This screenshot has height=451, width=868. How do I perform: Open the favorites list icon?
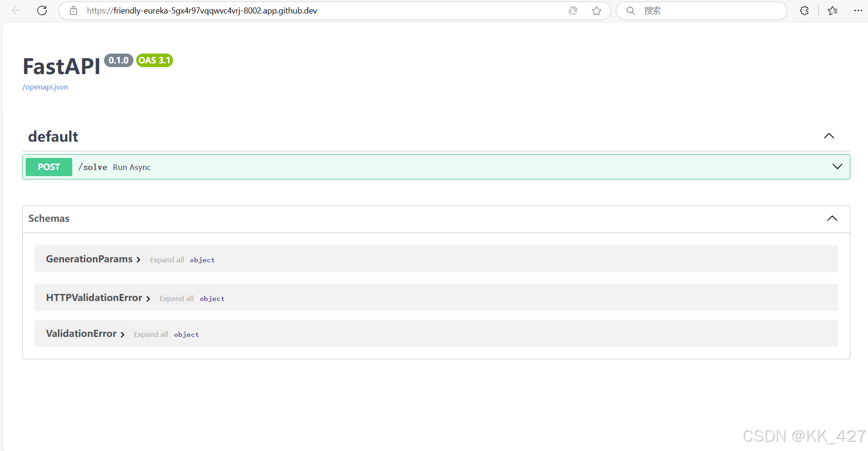tap(833, 10)
